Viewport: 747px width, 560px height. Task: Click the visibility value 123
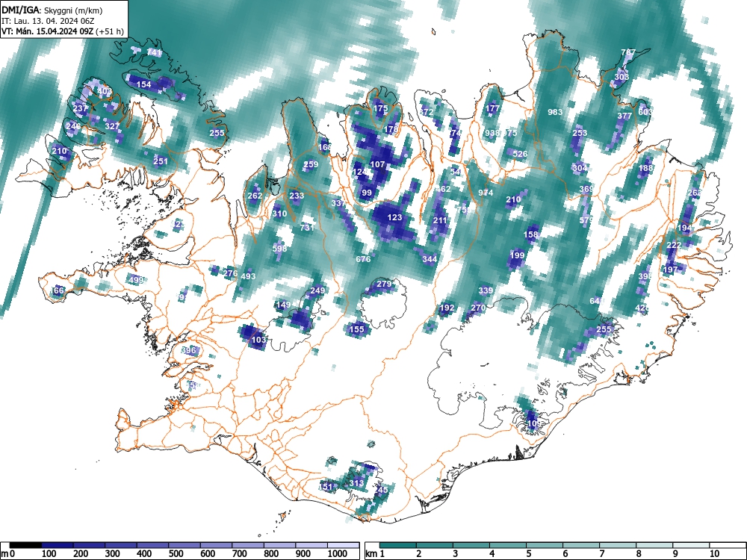pos(394,217)
